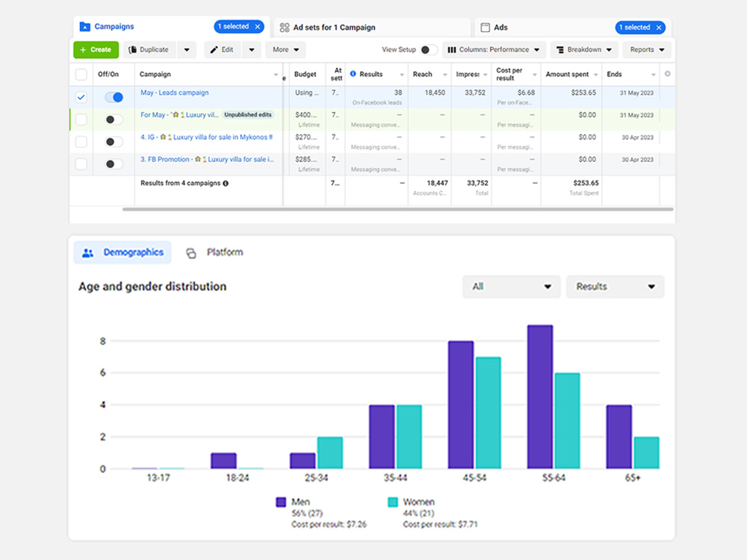The height and width of the screenshot is (560, 747).
Task: Open the Breakdown dropdown
Action: click(x=584, y=49)
